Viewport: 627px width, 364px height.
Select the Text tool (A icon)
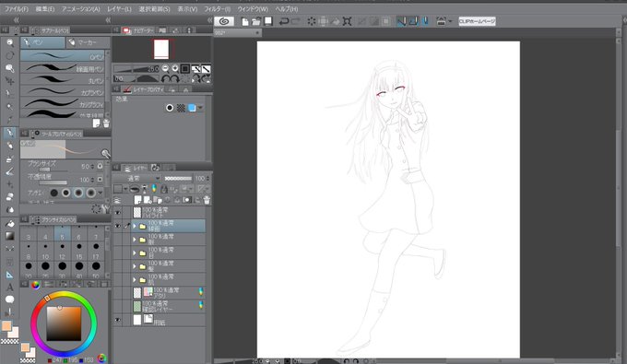[9, 287]
